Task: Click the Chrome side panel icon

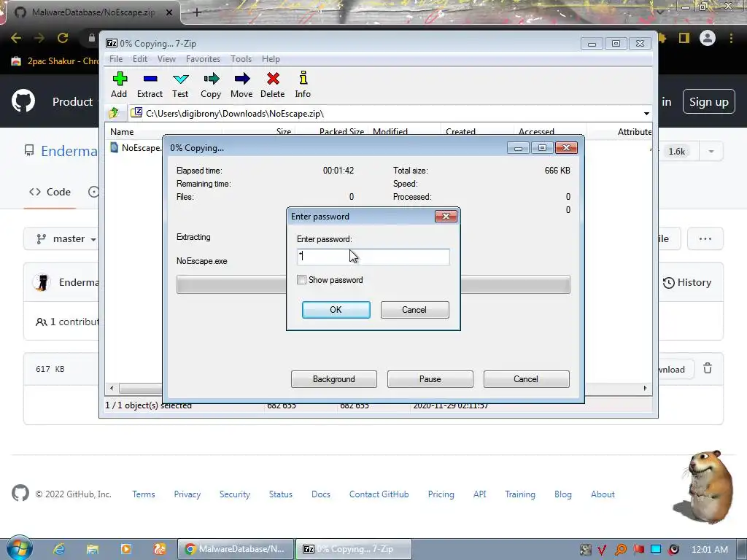Action: click(x=684, y=38)
